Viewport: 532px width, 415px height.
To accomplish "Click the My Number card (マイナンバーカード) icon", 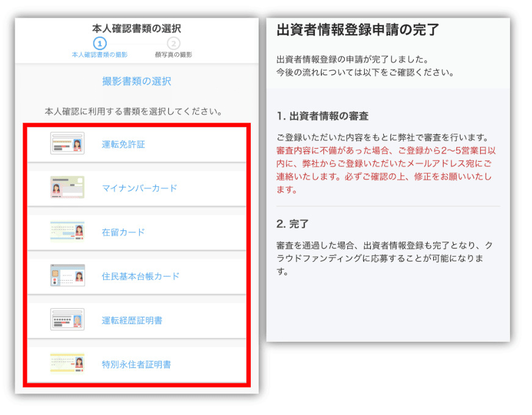I will coord(67,188).
